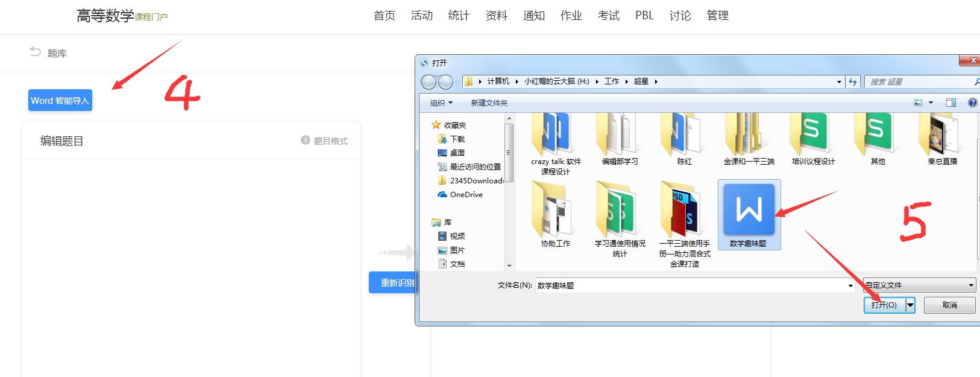Select 下载 in the sidebar
The width and height of the screenshot is (980, 377).
[x=451, y=139]
